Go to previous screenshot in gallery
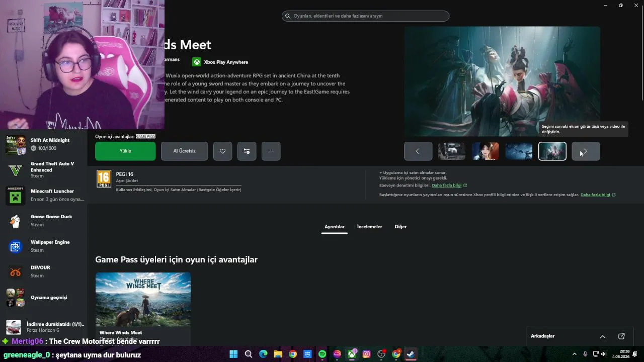The width and height of the screenshot is (644, 362). 418,151
